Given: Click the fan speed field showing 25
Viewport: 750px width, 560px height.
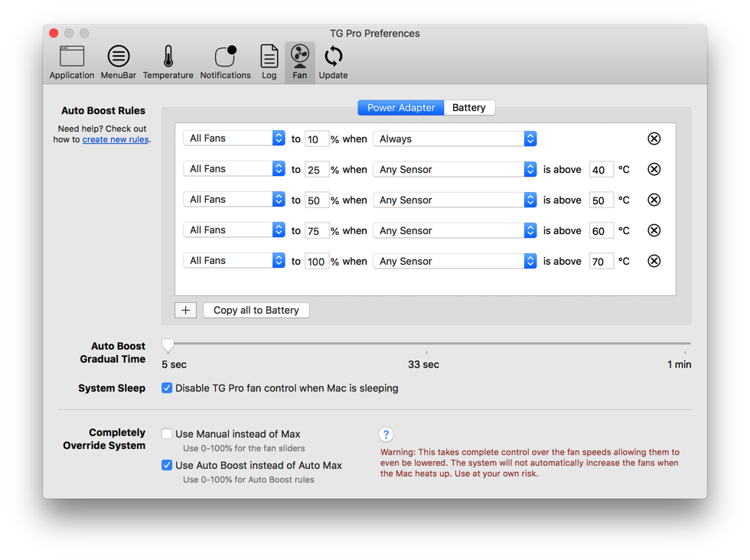Looking at the screenshot, I should (317, 170).
